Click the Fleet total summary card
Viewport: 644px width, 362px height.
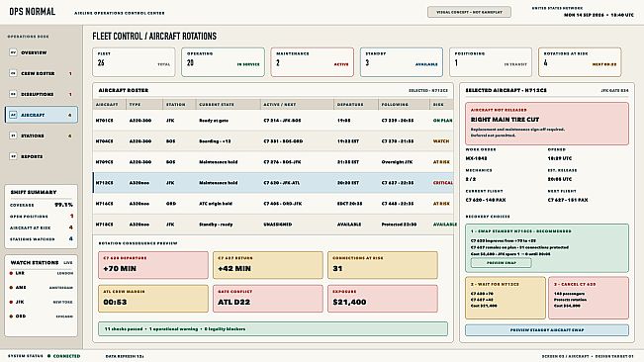134,62
